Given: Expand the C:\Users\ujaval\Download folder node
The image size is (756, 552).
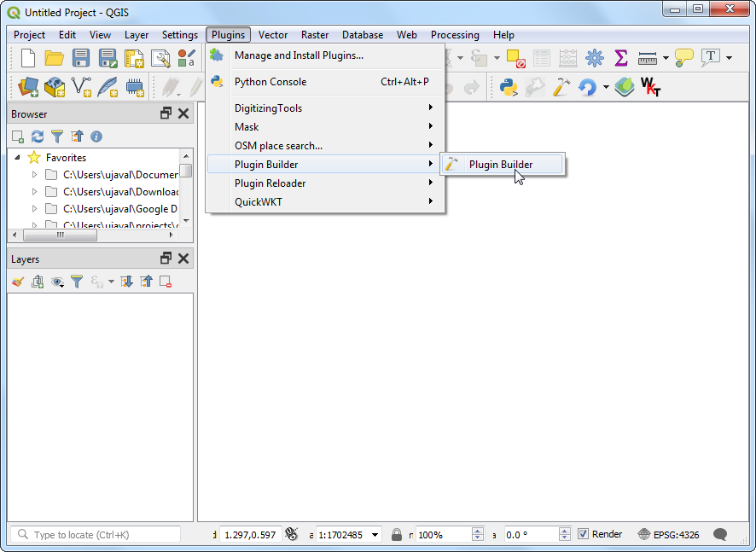Looking at the screenshot, I should tap(35, 192).
